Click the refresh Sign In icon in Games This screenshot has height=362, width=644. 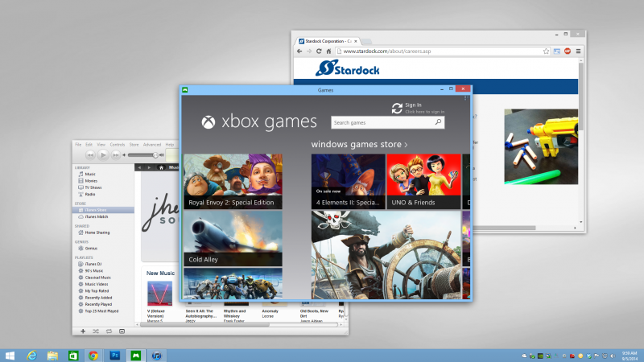tap(397, 109)
